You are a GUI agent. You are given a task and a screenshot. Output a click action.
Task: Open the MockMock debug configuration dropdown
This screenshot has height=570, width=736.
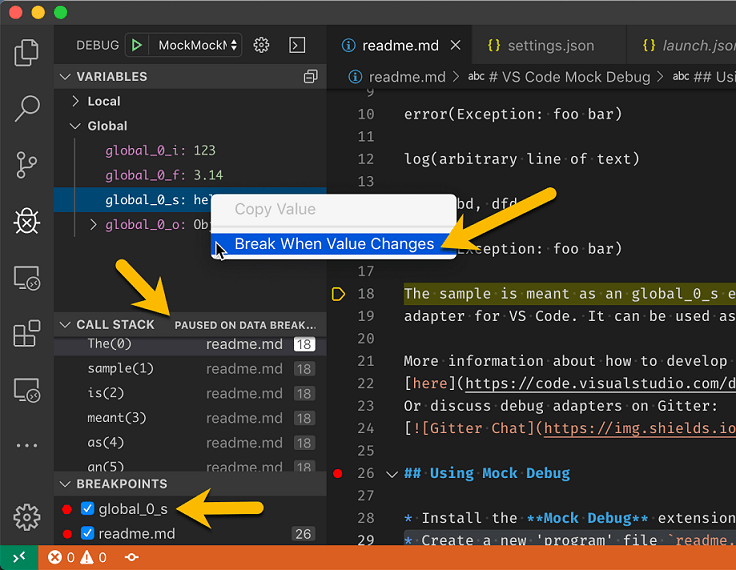click(198, 45)
